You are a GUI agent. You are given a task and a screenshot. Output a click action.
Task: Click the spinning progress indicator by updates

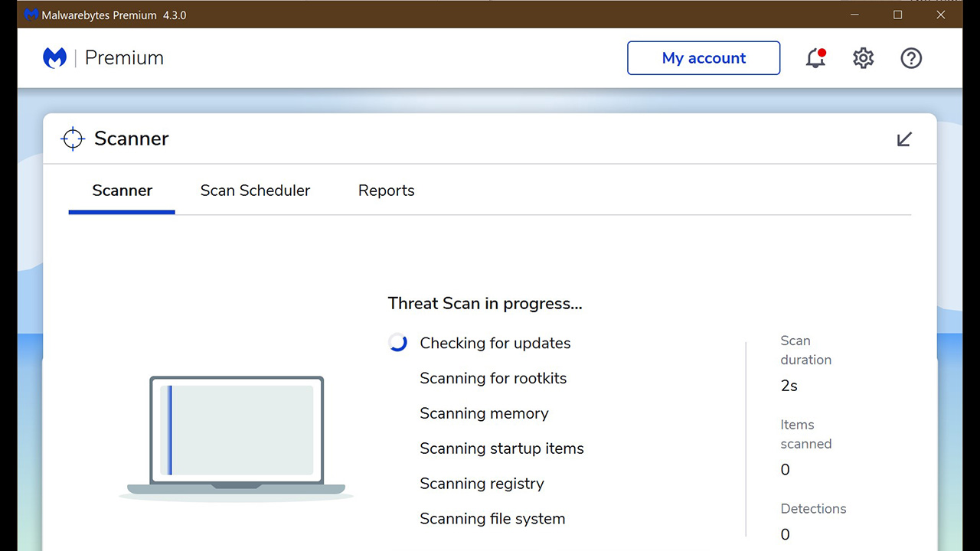click(x=397, y=343)
